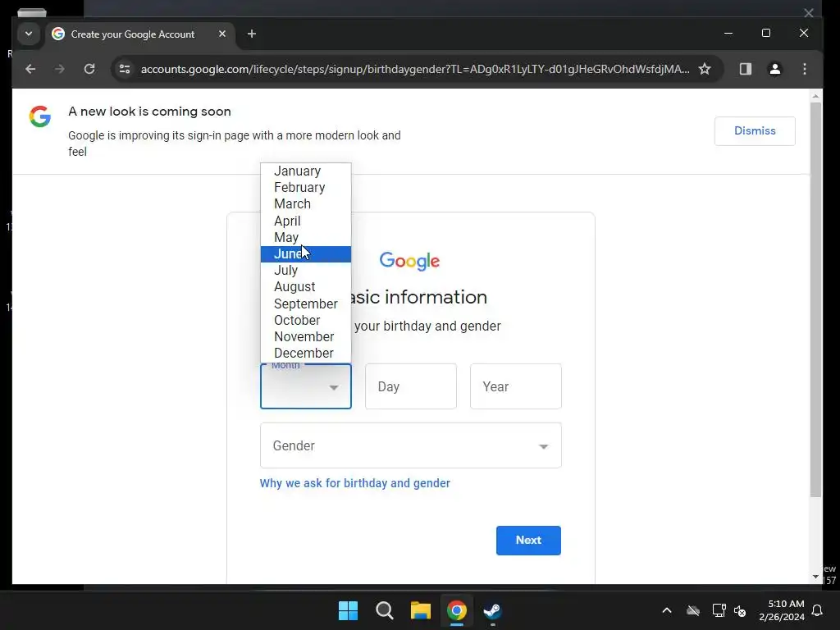
Task: Open Steam from the taskbar
Action: [x=492, y=610]
